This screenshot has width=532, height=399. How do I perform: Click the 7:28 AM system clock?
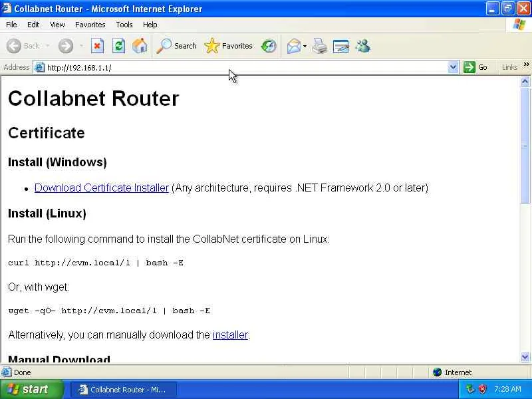[x=507, y=389]
